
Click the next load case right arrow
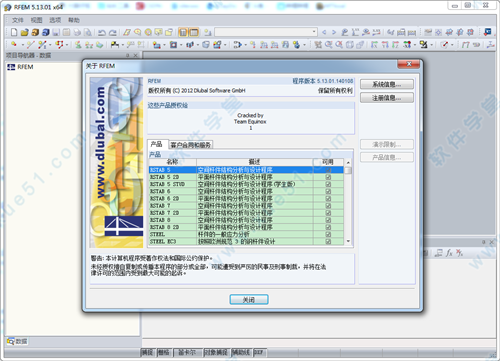pos(334,32)
